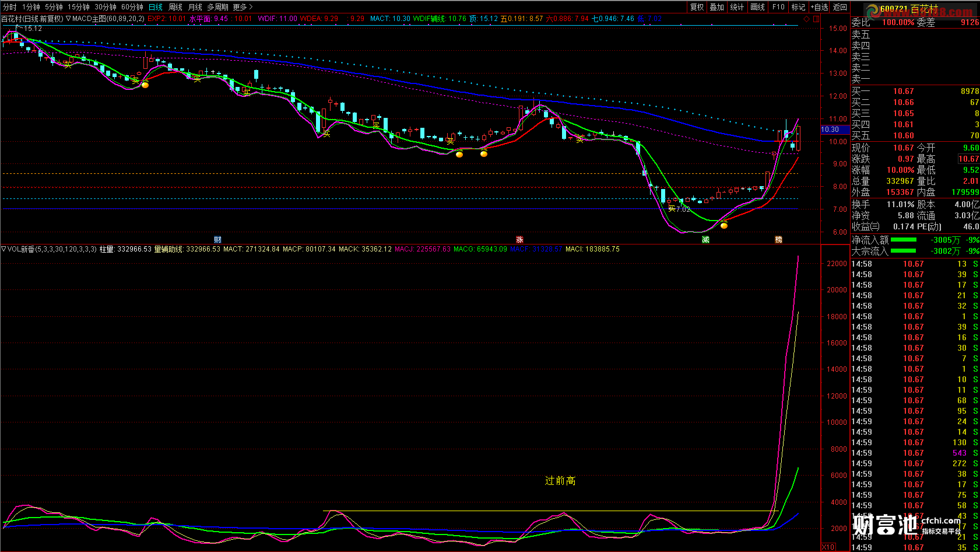
Task: Select the 60分钟 period tab
Action: pos(132,7)
